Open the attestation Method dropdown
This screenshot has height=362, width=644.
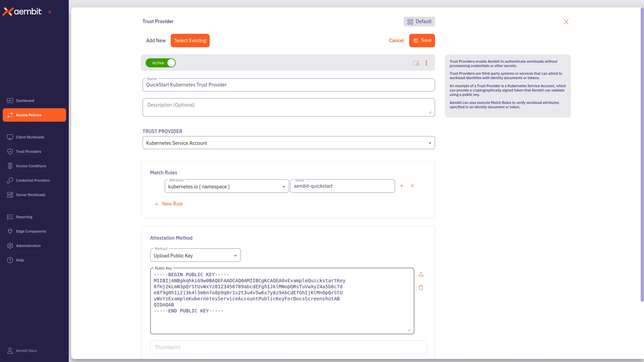coord(195,255)
